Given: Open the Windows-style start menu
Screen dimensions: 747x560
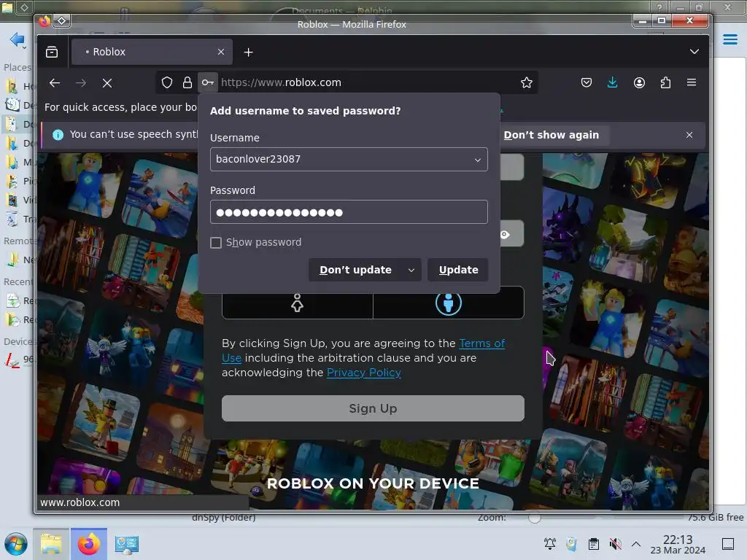Looking at the screenshot, I should [x=16, y=544].
